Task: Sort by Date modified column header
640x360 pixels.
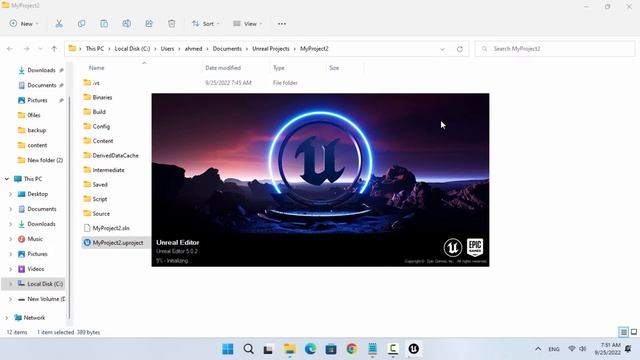Action: 223,68
